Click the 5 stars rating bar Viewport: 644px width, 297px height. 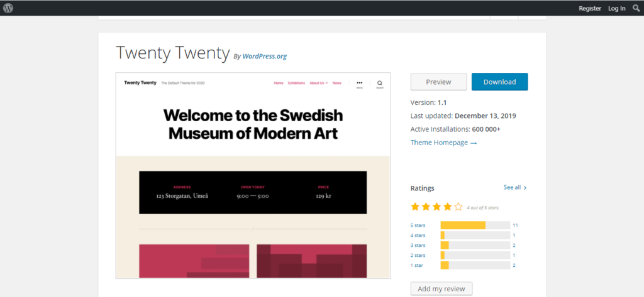(x=475, y=225)
